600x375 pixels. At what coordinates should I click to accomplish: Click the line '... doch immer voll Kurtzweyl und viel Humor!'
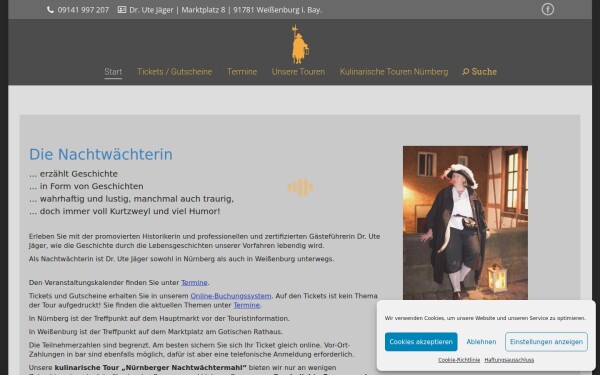(x=124, y=211)
